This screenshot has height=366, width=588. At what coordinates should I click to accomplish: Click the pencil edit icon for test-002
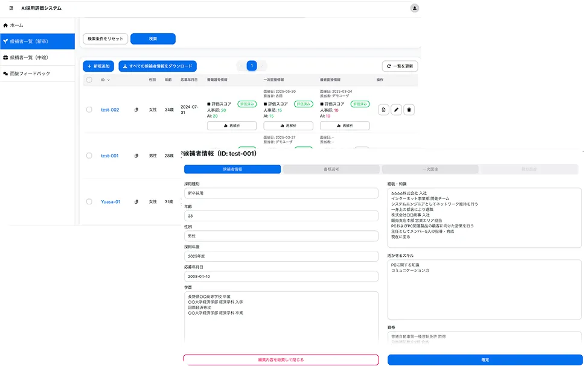396,110
